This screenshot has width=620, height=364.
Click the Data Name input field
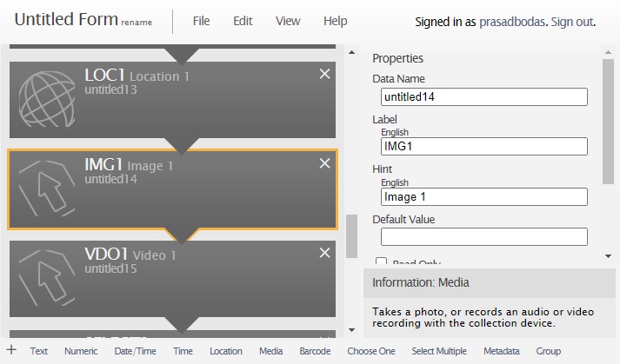484,96
